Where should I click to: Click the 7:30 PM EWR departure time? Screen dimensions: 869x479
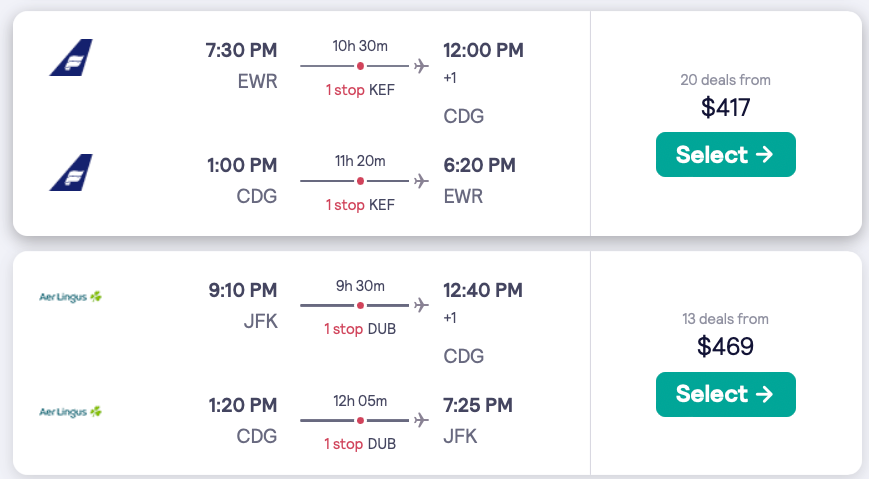[241, 50]
